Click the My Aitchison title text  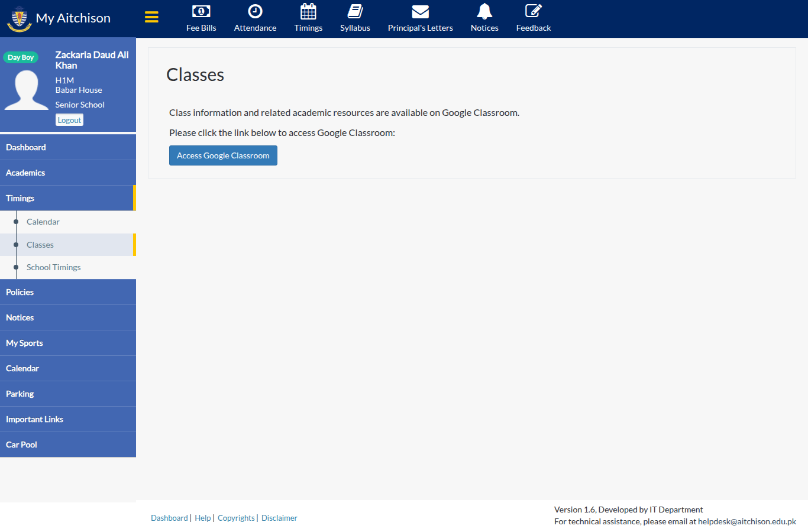(73, 18)
